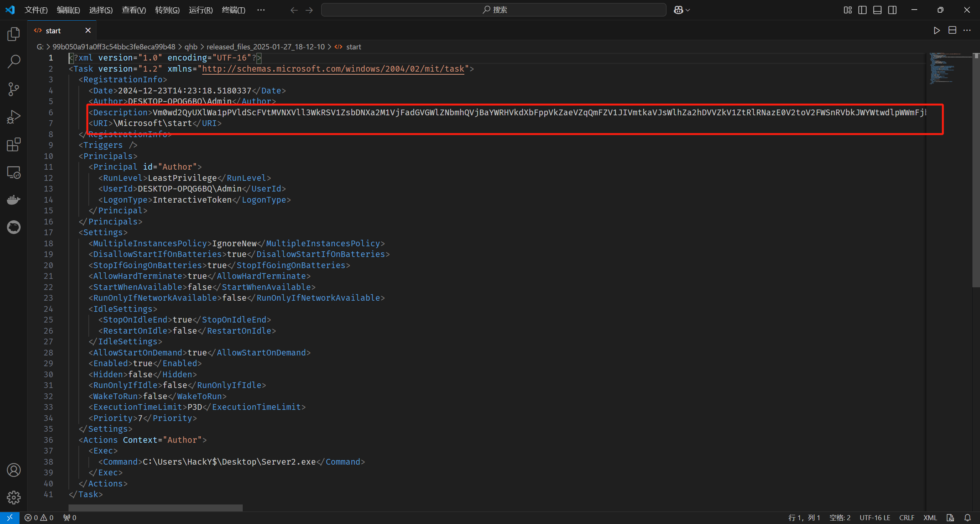Open Source Control view
The image size is (980, 524).
(14, 89)
